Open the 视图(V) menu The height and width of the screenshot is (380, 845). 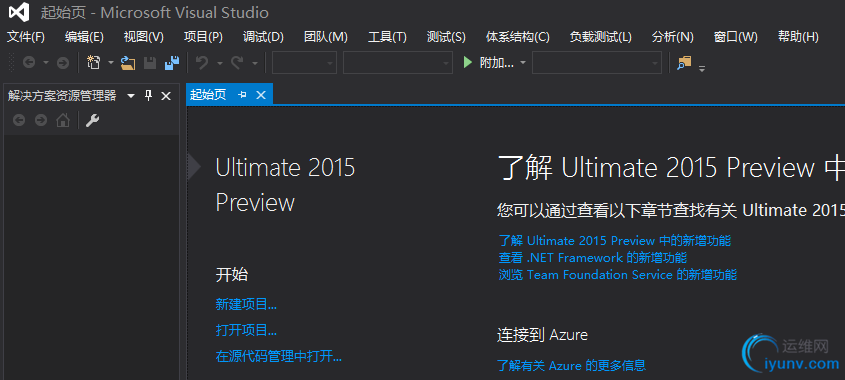[x=143, y=37]
